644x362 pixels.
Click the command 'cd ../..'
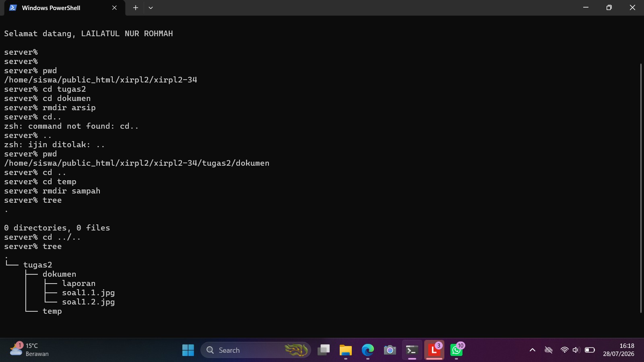coord(62,237)
